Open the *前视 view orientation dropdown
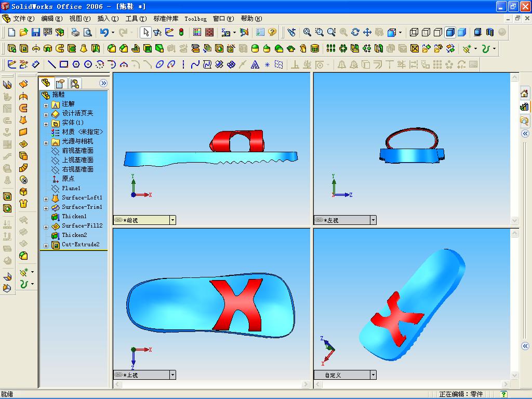The width and height of the screenshot is (532, 399). tap(172, 220)
